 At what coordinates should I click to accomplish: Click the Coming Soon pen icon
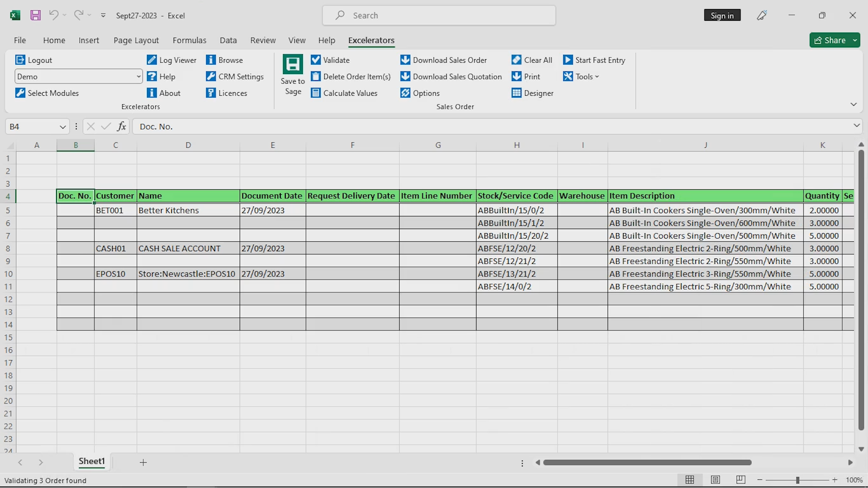coord(762,15)
